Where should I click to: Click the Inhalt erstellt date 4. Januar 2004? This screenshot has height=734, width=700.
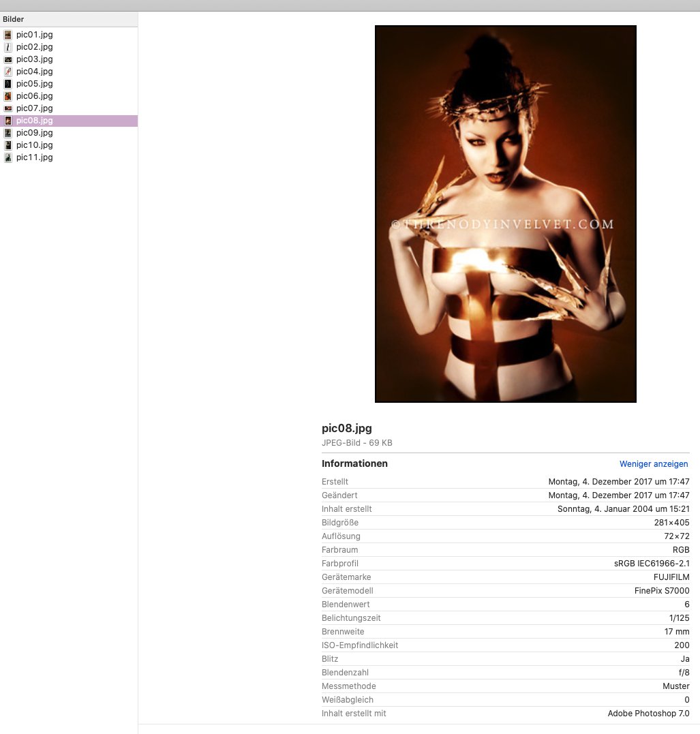click(x=623, y=509)
